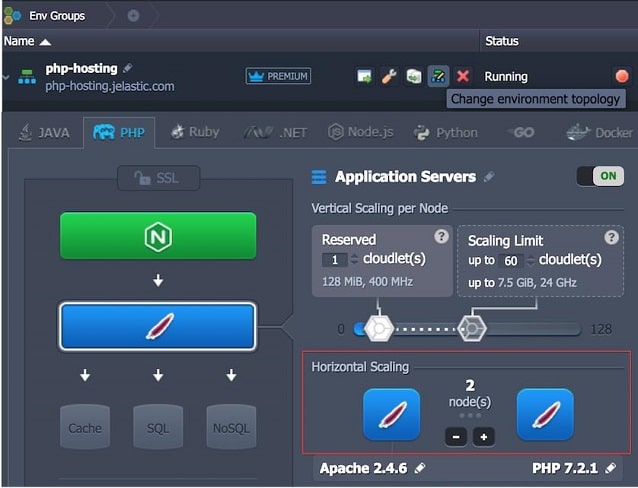Open the .NET tab
Screen dimensions: 638x488
point(275,133)
